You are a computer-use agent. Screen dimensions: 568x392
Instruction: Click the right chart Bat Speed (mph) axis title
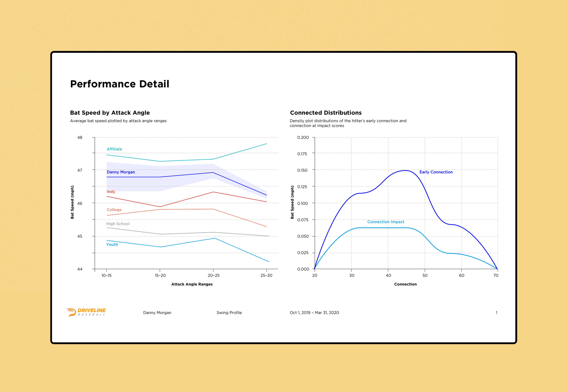[x=292, y=202]
